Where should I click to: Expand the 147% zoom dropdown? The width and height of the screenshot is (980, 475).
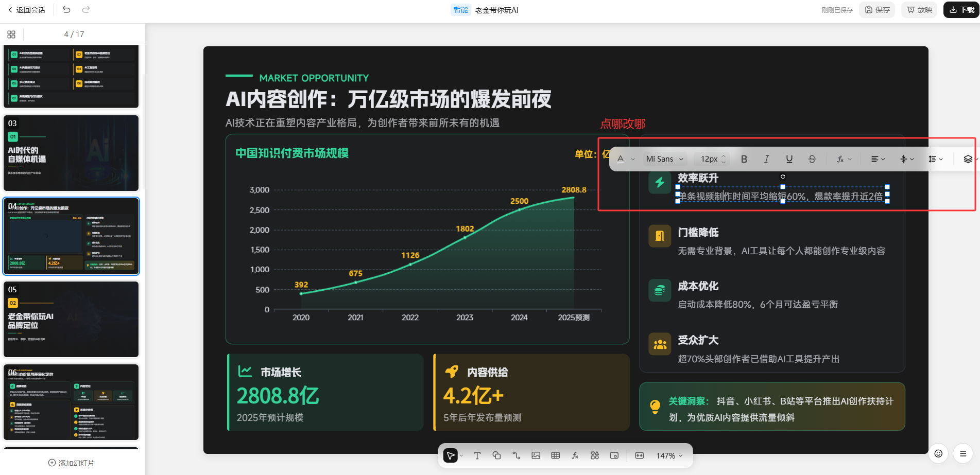(669, 455)
